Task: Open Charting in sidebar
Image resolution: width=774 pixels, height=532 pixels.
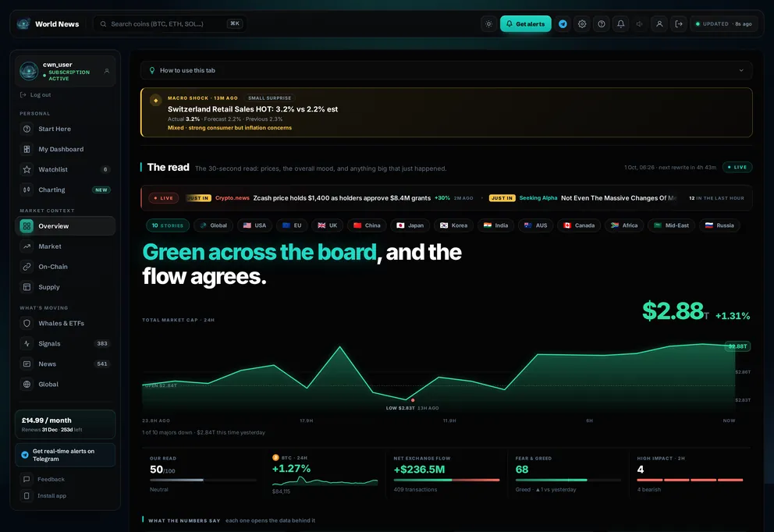Action: pos(66,190)
